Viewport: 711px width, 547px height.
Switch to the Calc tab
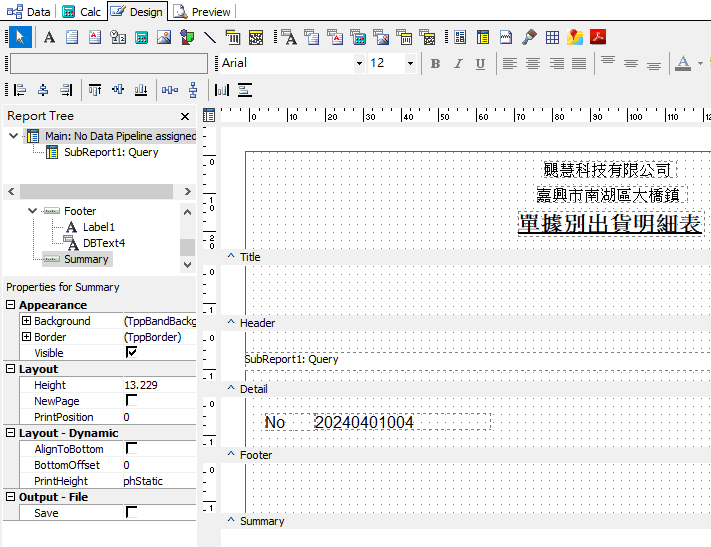tap(82, 12)
